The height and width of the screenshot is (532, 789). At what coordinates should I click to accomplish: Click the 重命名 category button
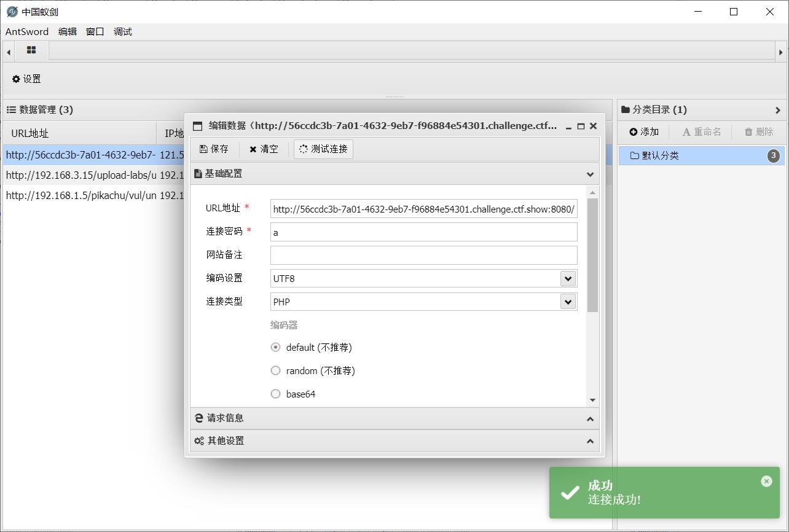(702, 132)
